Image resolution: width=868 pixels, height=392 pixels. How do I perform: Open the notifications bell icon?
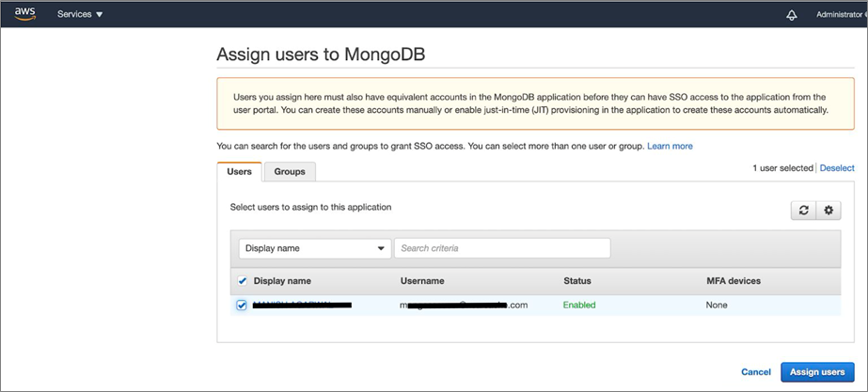(792, 15)
